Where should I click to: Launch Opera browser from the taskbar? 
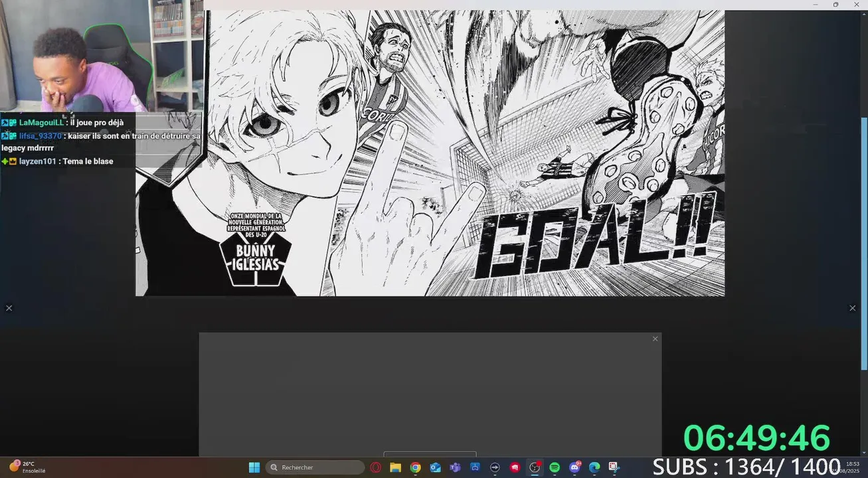pos(375,467)
